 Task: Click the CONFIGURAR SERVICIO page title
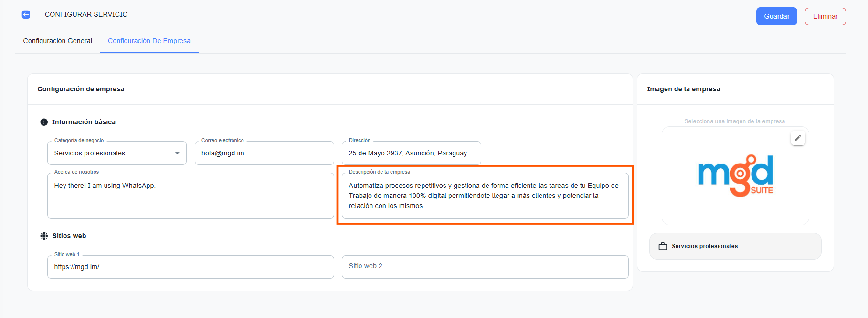[86, 14]
